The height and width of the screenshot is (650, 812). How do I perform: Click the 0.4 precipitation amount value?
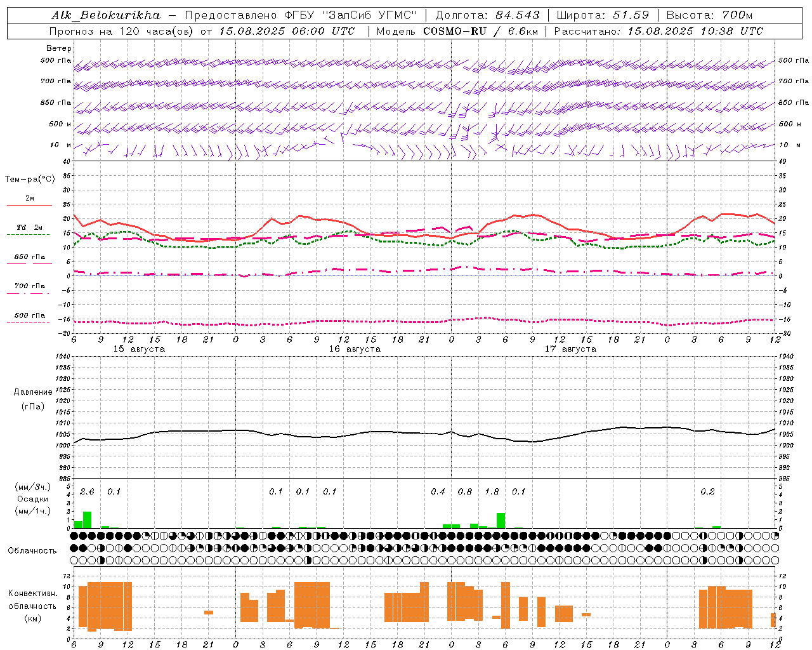[x=438, y=492]
